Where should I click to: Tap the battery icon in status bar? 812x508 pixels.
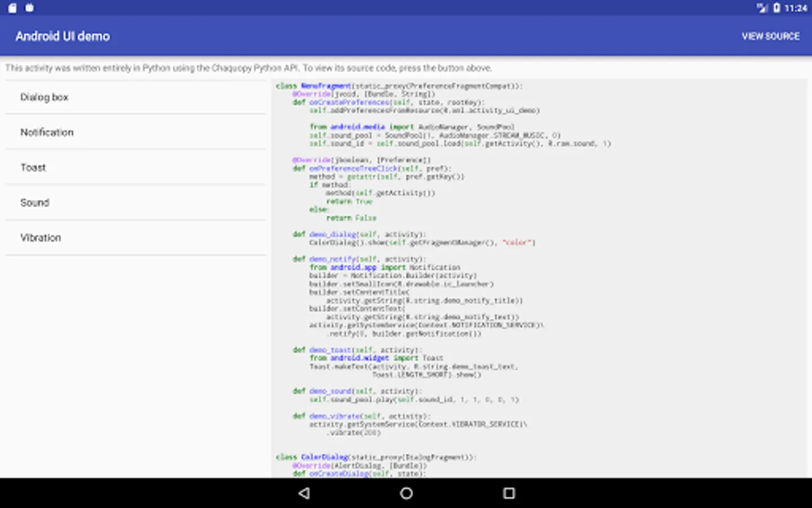click(x=776, y=8)
